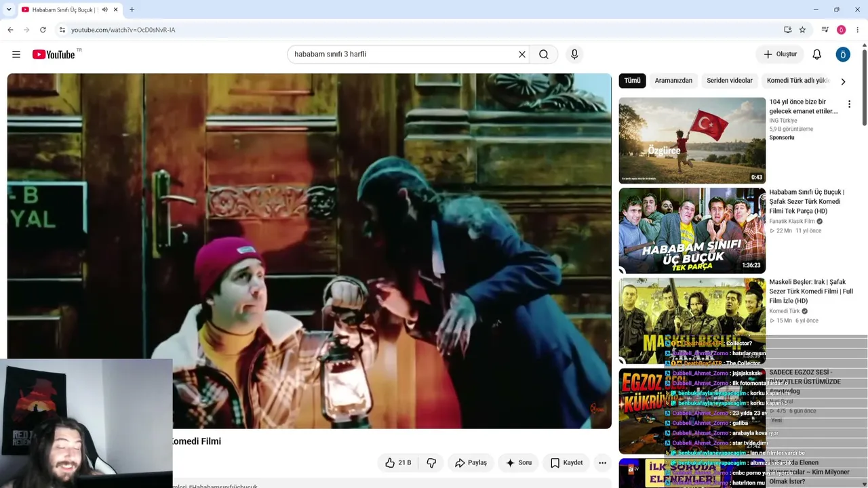
Task: Select the Aramanızdan filter chip
Action: [673, 81]
